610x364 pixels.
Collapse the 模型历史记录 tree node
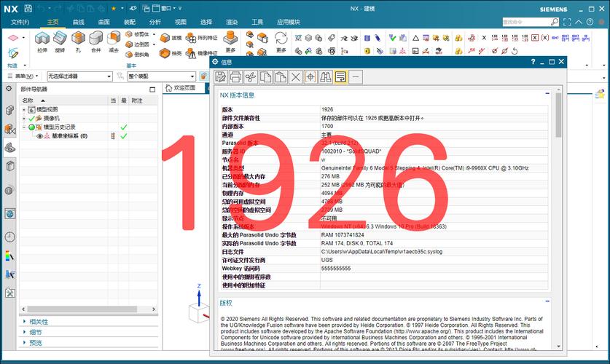pos(24,127)
